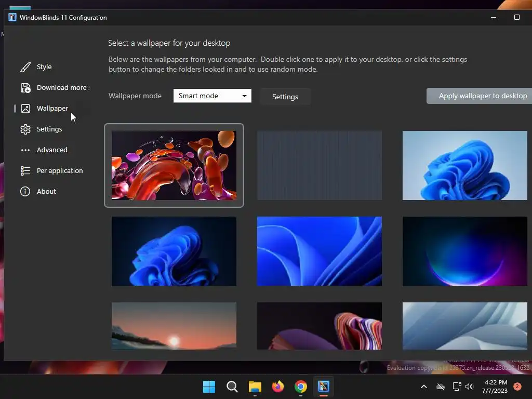
Task: Click the network tray icon
Action: coord(457,387)
